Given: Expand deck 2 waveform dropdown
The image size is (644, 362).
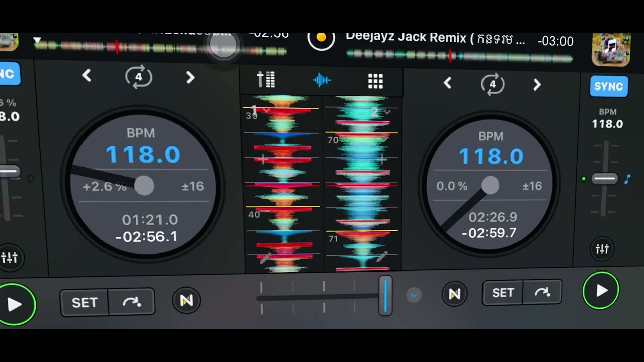Looking at the screenshot, I should click(387, 112).
